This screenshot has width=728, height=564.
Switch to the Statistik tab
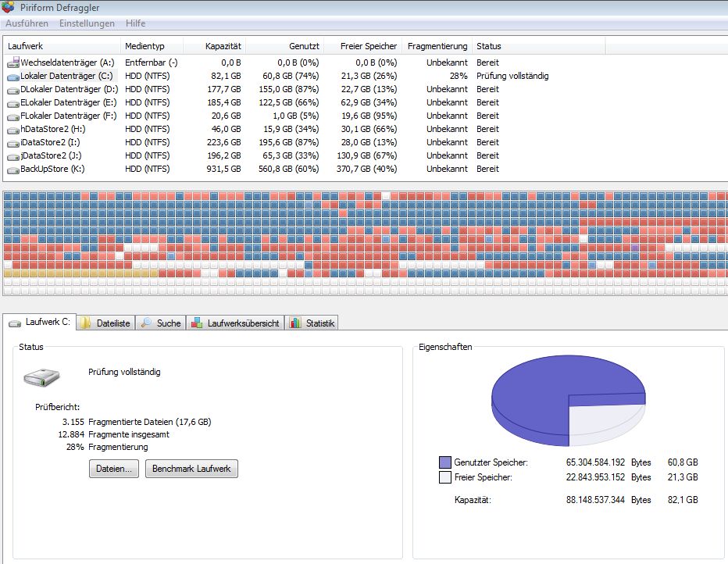(312, 323)
